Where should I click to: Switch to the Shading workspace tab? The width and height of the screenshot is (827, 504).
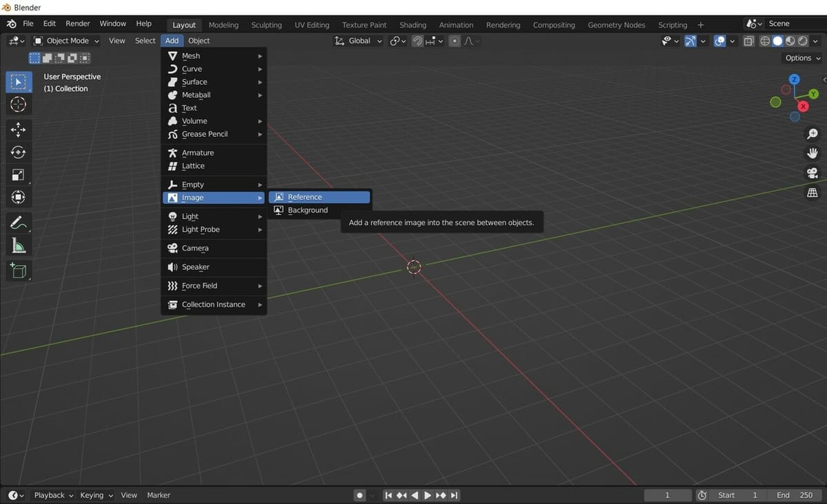[413, 25]
